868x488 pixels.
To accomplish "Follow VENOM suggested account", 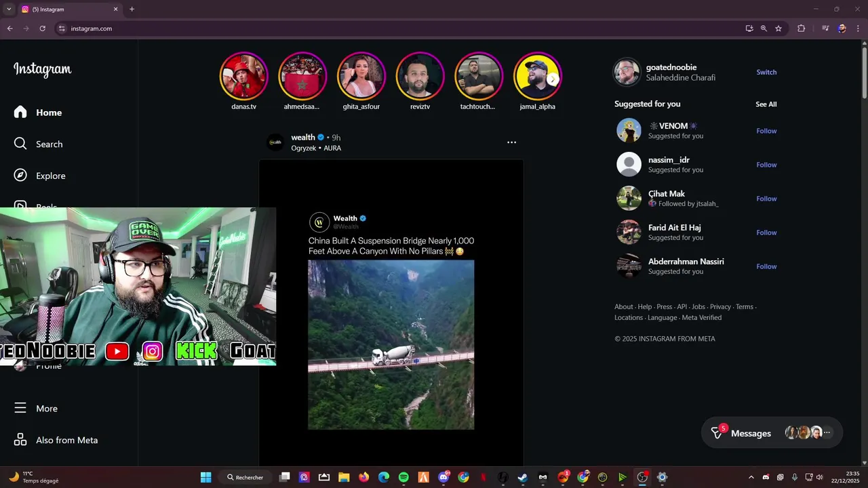I will pyautogui.click(x=766, y=131).
